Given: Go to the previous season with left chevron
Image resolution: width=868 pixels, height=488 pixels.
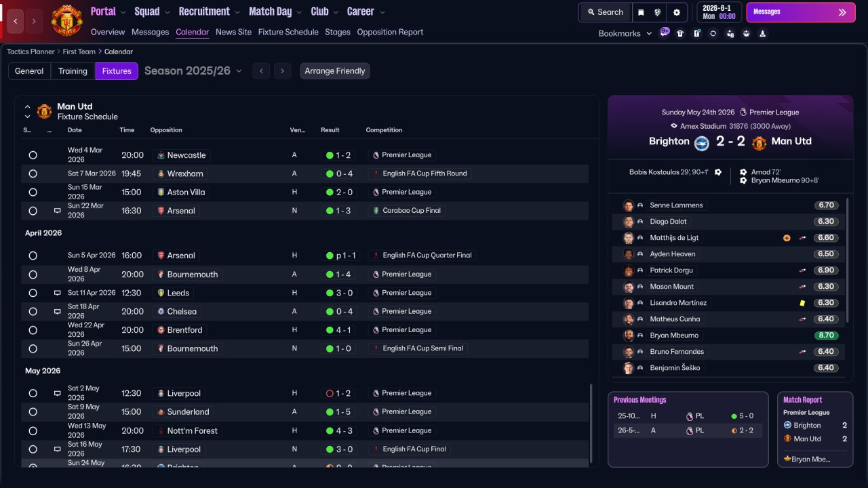Looking at the screenshot, I should 261,71.
